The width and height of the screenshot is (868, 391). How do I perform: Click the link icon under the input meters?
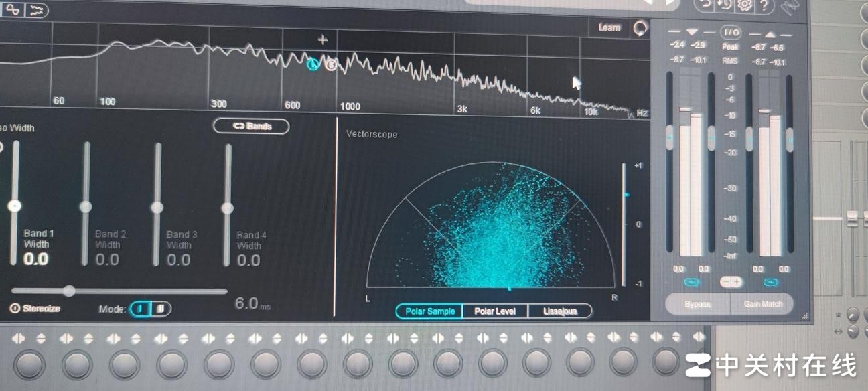click(691, 282)
